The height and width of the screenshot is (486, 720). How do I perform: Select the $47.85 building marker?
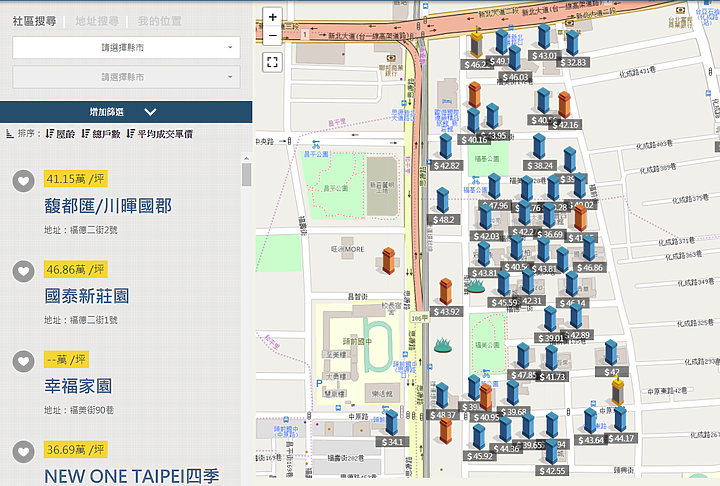[x=523, y=356]
